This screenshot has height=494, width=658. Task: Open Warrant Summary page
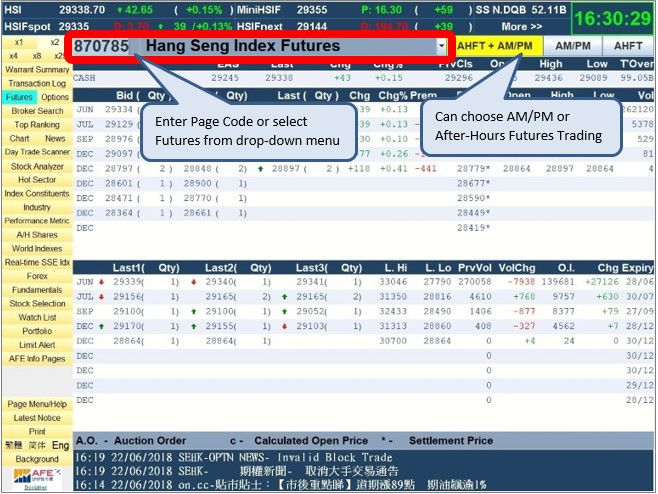tap(37, 70)
